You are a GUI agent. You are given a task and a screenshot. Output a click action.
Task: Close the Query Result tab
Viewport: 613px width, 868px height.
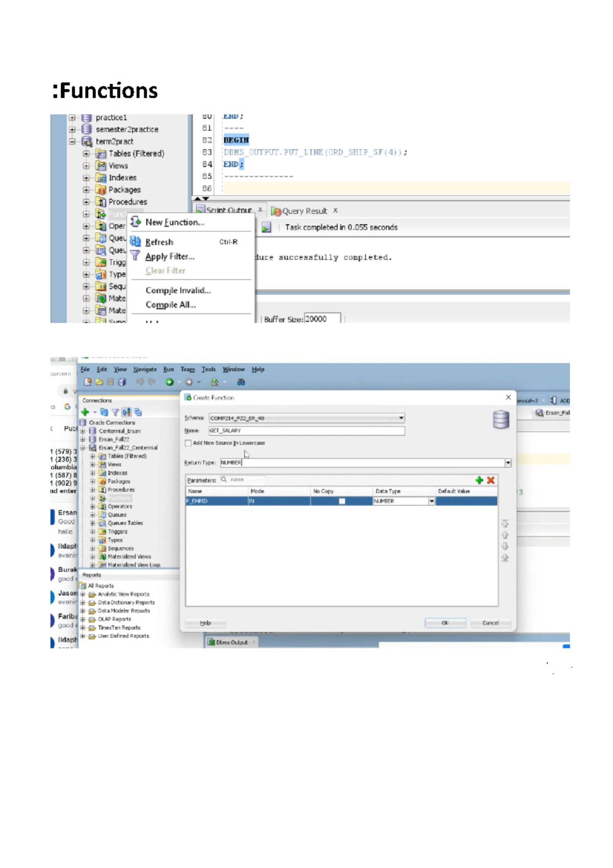tap(336, 210)
